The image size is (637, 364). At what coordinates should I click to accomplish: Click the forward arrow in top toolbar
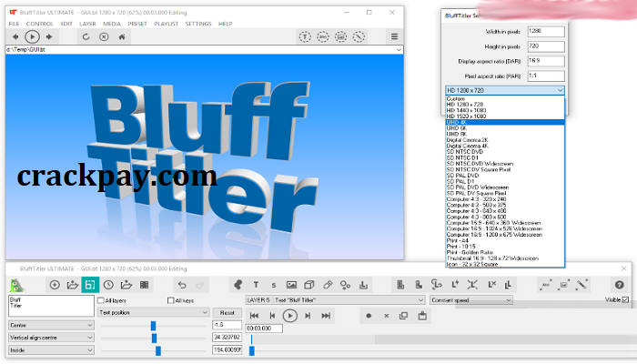tap(49, 37)
